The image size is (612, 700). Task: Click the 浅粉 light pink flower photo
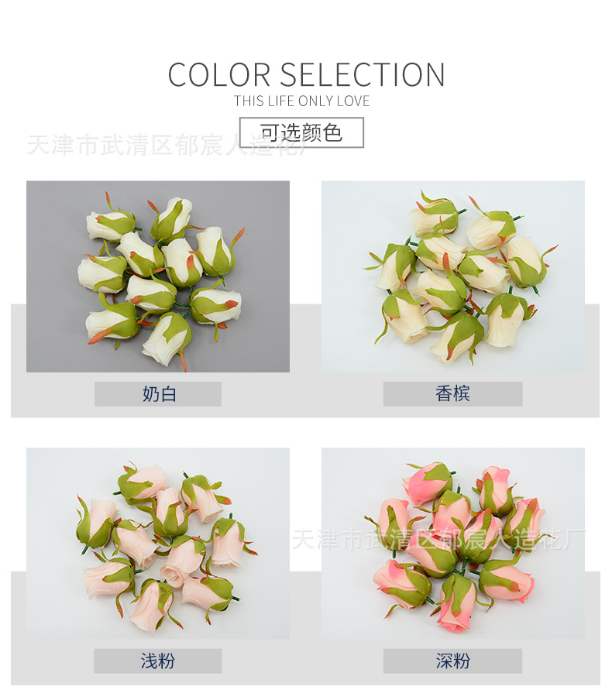[158, 543]
